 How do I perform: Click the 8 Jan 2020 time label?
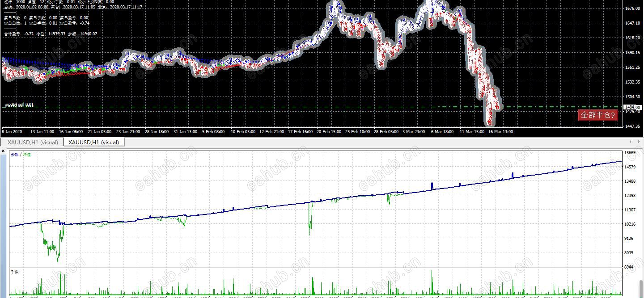[x=12, y=132]
